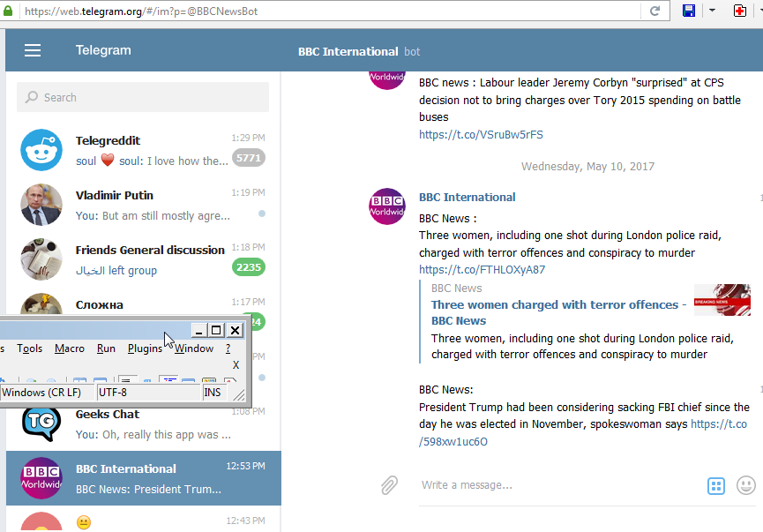Open the dropdown arrow next to save icon
763x532 pixels.
pyautogui.click(x=712, y=11)
